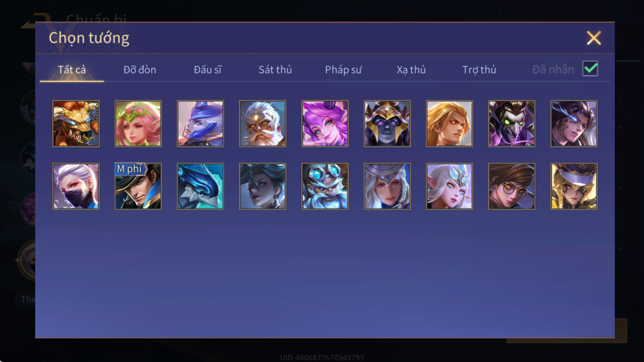The image size is (644, 362).
Task: Select the hero tagged 'M phí'
Action: (138, 186)
